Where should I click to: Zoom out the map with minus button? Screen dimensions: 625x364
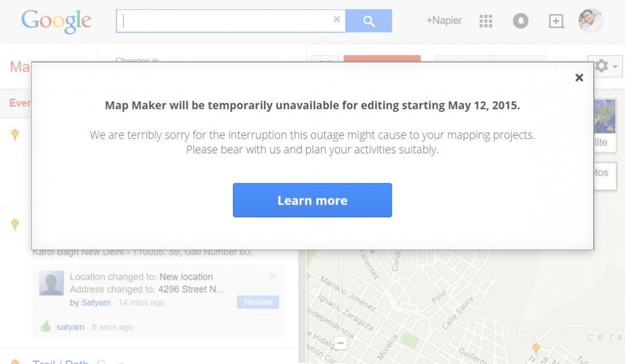341,343
